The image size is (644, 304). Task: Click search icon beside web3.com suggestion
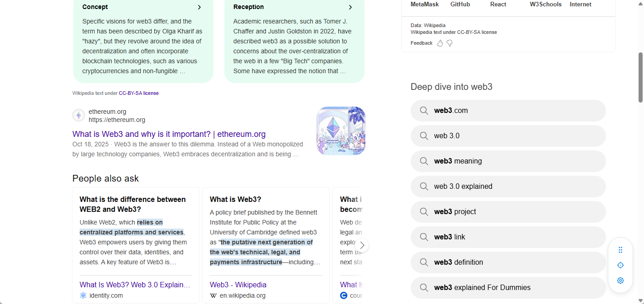pyautogui.click(x=424, y=111)
